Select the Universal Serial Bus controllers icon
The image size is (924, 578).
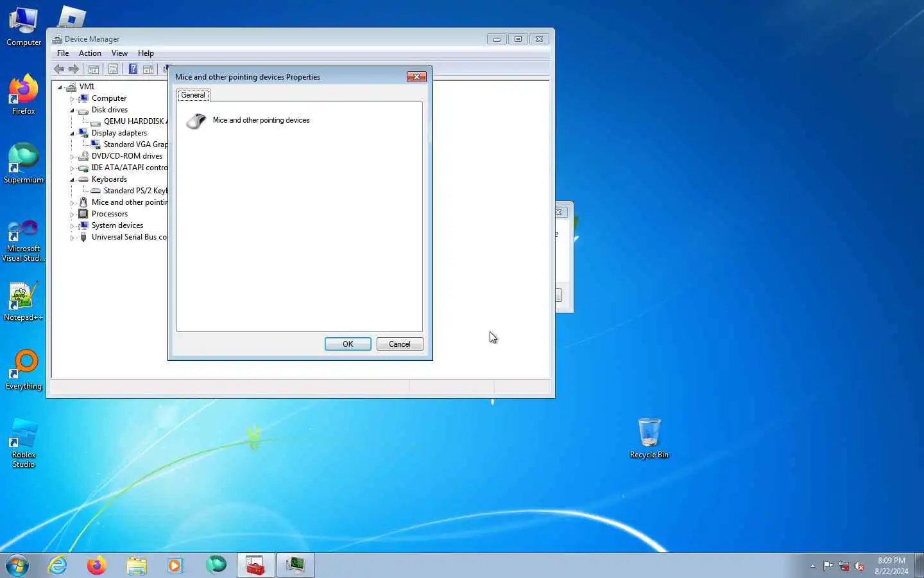83,237
